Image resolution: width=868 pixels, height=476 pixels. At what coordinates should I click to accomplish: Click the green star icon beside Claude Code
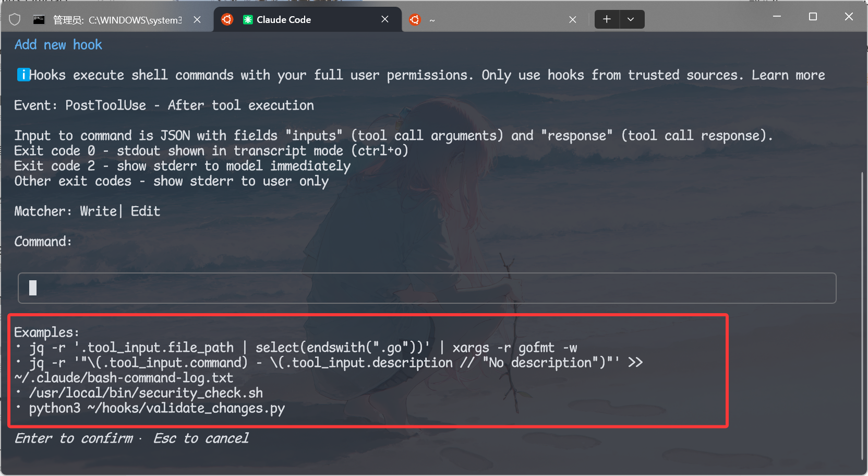pyautogui.click(x=248, y=20)
